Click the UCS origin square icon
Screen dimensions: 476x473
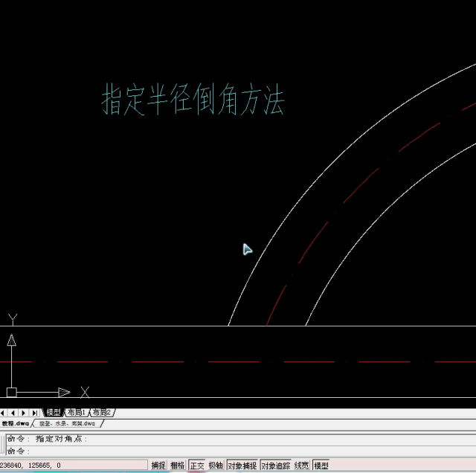(12, 392)
